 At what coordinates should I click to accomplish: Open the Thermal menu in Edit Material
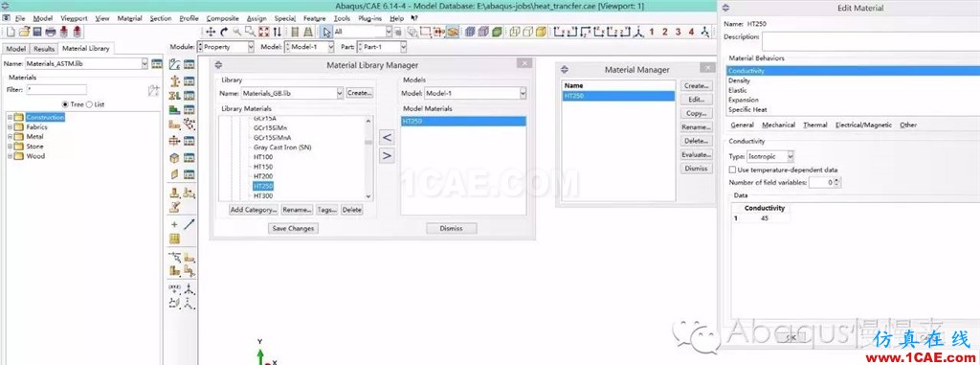tap(815, 125)
